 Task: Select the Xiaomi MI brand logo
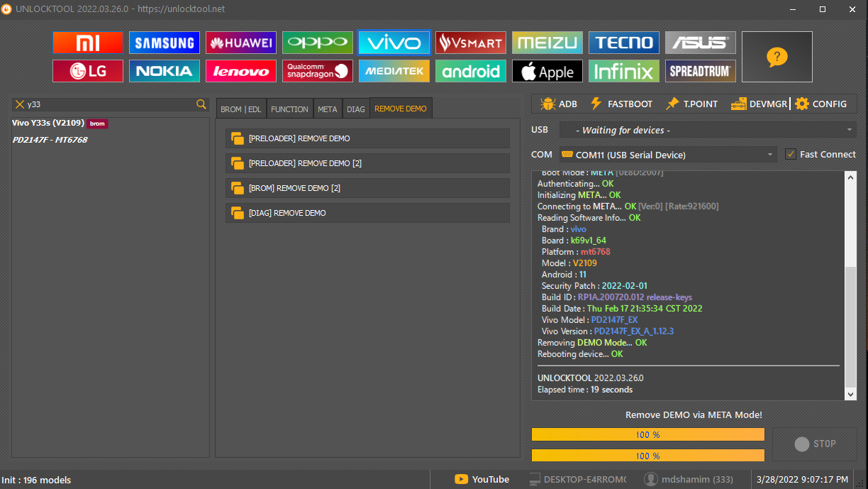[88, 43]
